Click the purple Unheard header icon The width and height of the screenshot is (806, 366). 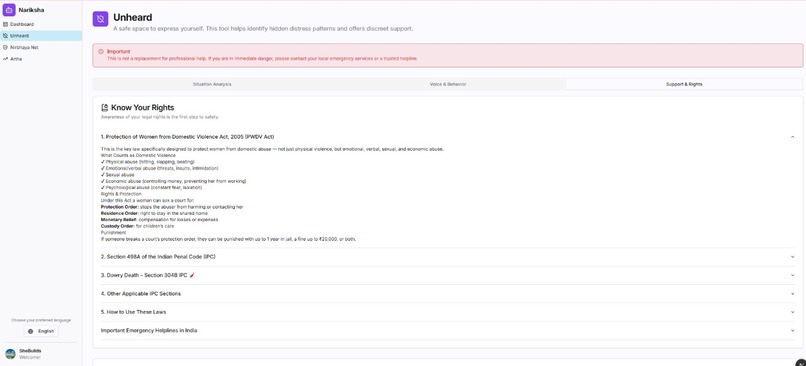[100, 19]
